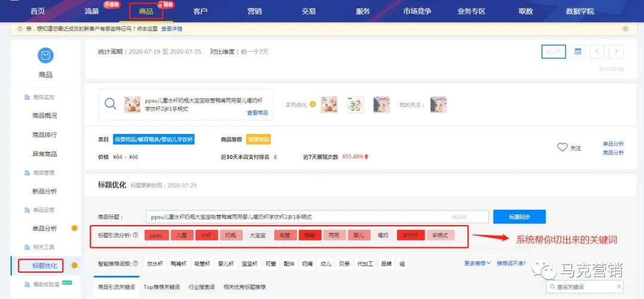644x299 pixels.
Task: Select the 吸管 keyword tag
Action: click(285, 235)
